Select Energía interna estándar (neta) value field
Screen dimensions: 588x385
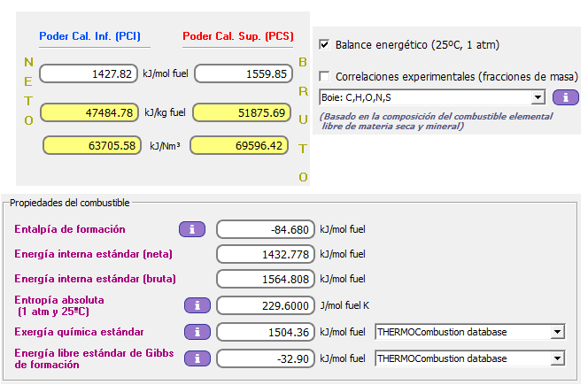(266, 254)
